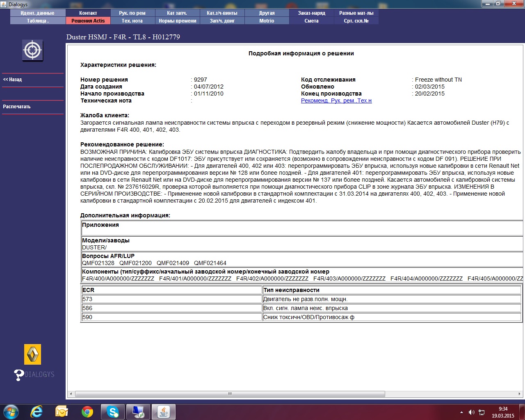Click the target crosshair icon in sidebar
Viewport: 525px width, 420px height.
[x=32, y=51]
